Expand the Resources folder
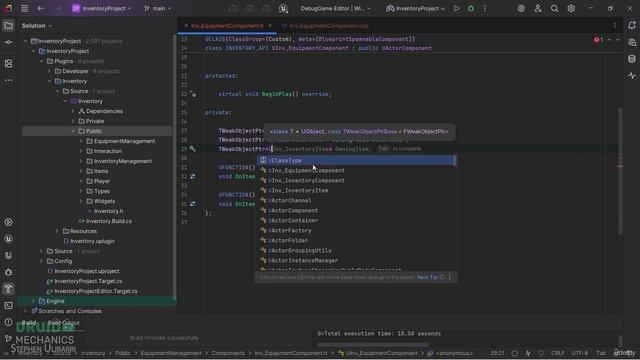Image resolution: width=640 pixels, height=360 pixels. 57,231
